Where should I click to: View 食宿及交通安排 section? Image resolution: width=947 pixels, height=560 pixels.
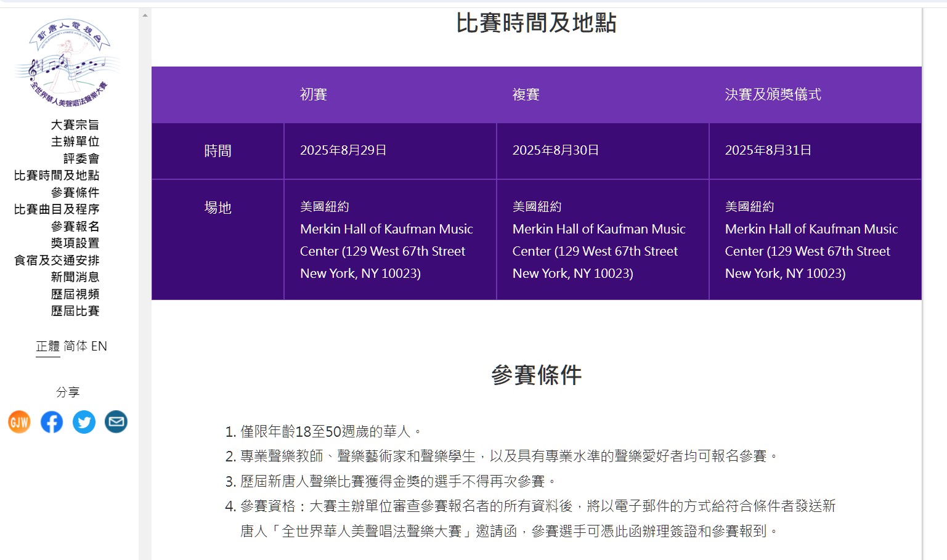pyautogui.click(x=56, y=261)
